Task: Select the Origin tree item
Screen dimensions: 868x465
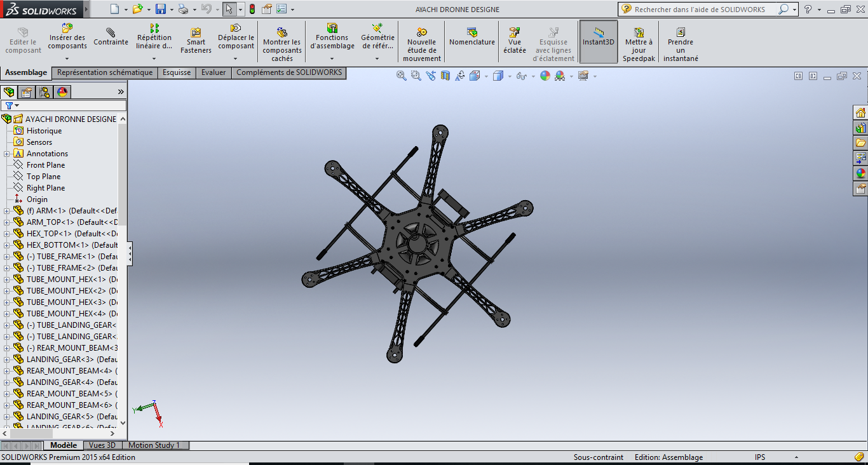Action: 37,199
